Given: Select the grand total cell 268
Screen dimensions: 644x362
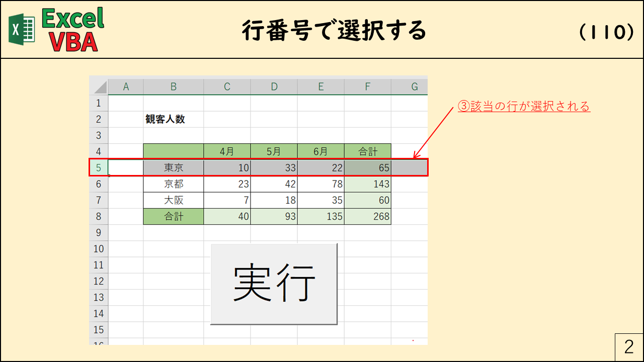Looking at the screenshot, I should pyautogui.click(x=367, y=216).
